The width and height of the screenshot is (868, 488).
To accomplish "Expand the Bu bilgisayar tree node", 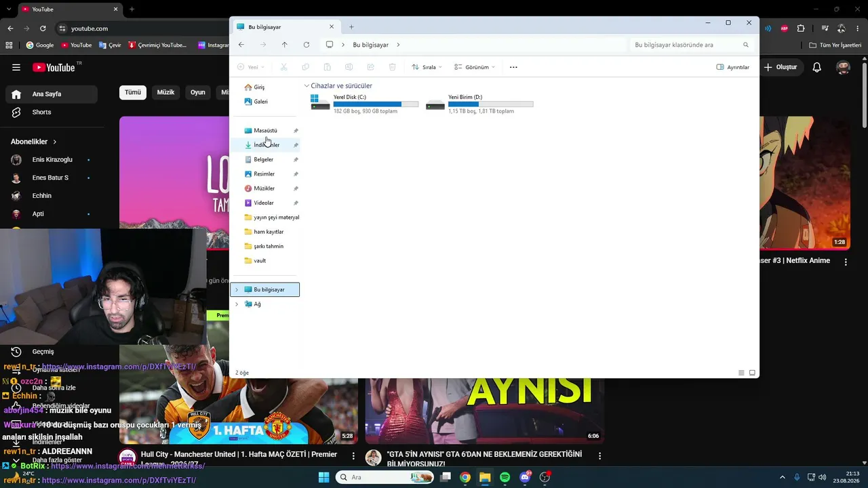I will coord(237,290).
